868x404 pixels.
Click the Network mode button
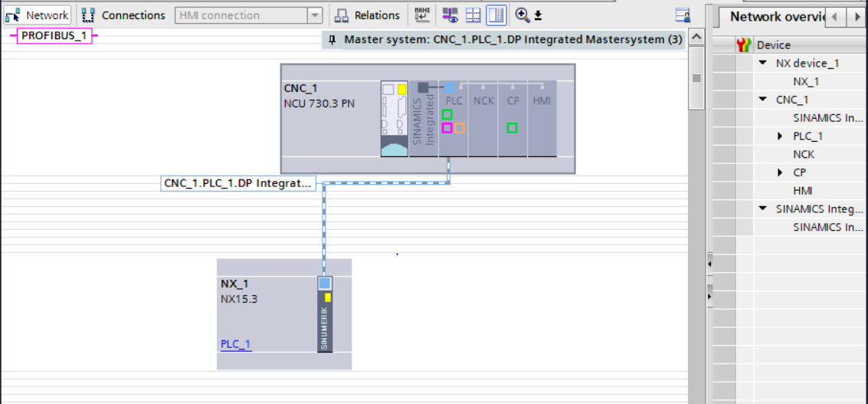38,15
